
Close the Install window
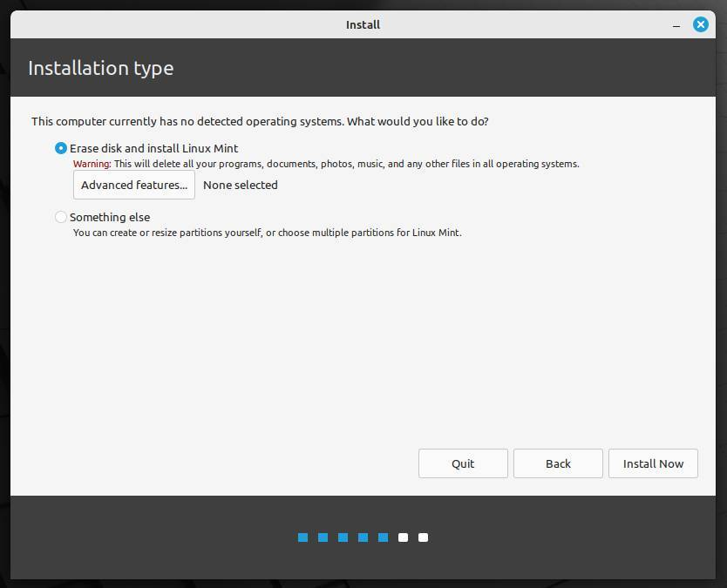[x=700, y=24]
